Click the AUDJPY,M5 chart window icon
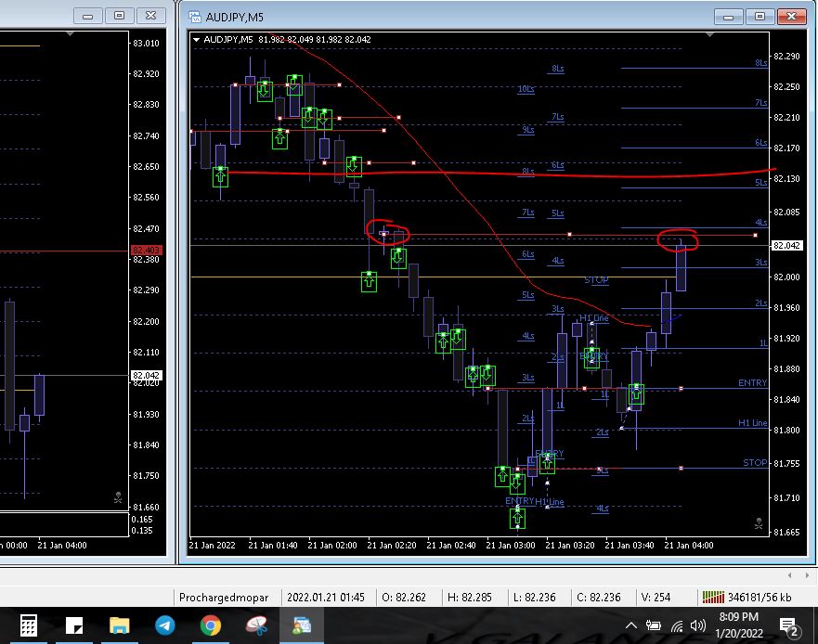818x644 pixels. pyautogui.click(x=195, y=17)
